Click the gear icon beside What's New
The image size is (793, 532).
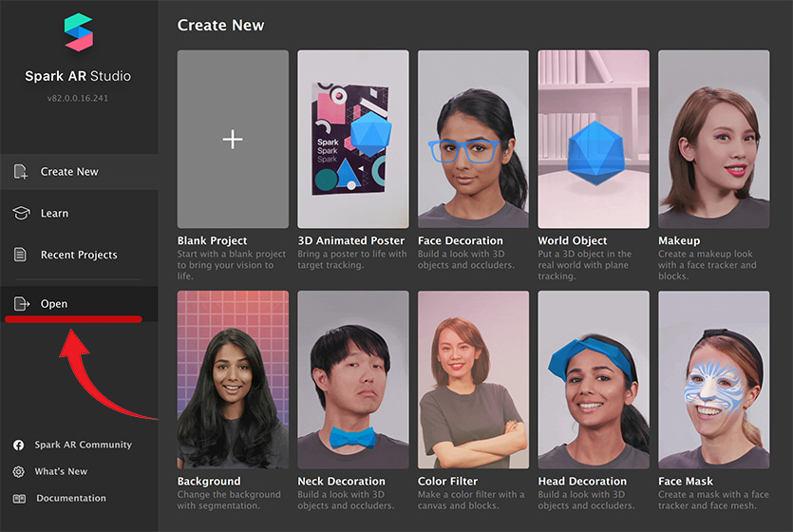click(19, 472)
